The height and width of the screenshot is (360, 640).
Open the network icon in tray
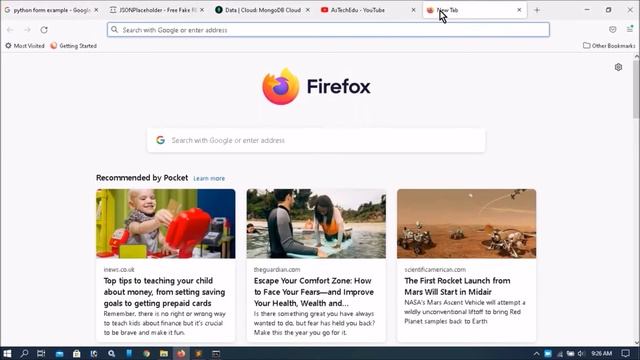pyautogui.click(x=560, y=354)
